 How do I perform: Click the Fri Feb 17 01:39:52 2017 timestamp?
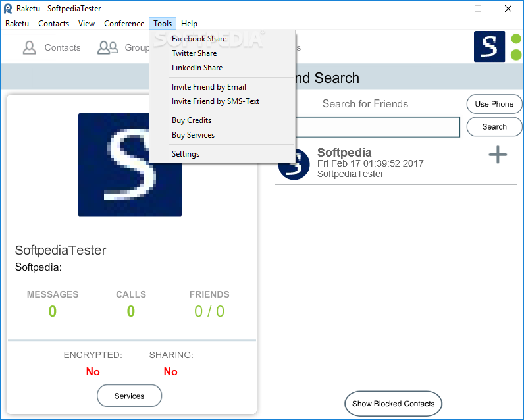[x=370, y=163]
